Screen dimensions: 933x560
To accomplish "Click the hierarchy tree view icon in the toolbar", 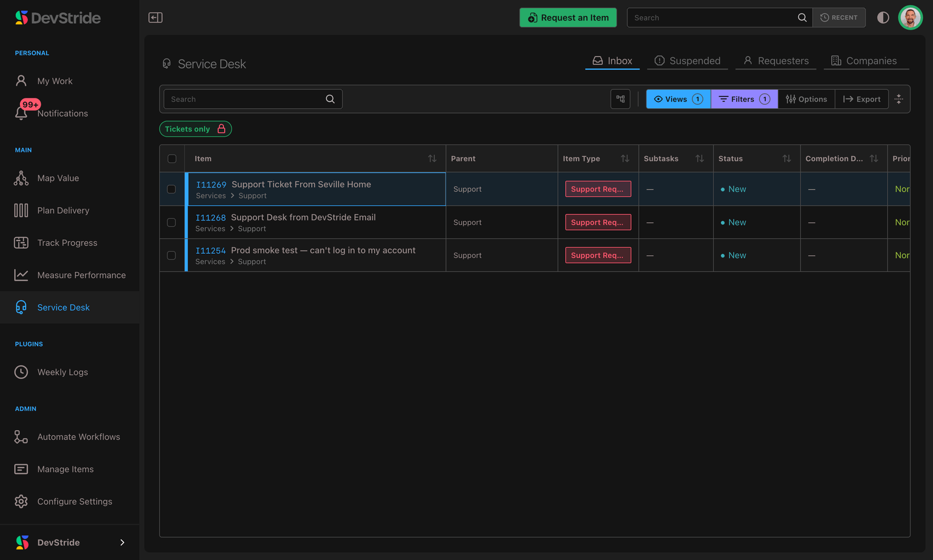I will click(620, 99).
